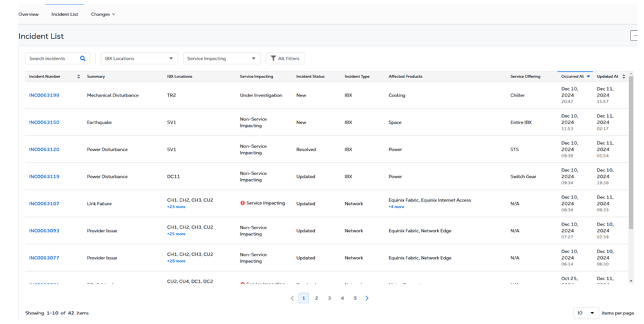Screen dimensions: 644x324
Task: Expand +28 more IBX locations
Action: tap(176, 261)
